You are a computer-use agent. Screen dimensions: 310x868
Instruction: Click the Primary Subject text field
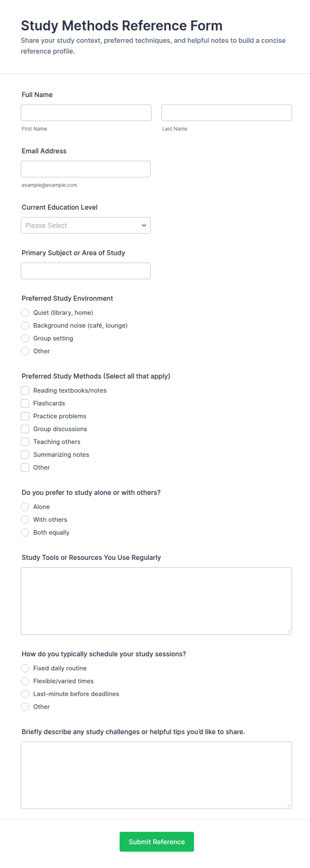pos(85,270)
